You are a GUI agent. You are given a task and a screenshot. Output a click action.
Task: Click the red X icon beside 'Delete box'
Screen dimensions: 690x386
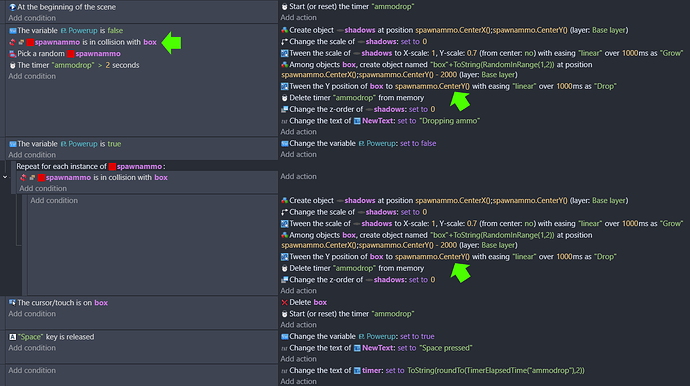coord(284,302)
